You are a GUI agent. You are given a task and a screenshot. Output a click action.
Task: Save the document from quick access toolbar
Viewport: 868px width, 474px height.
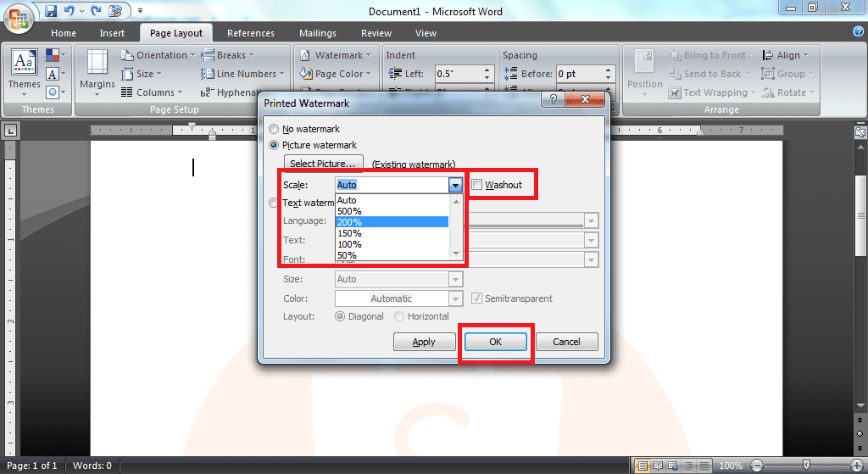click(51, 10)
